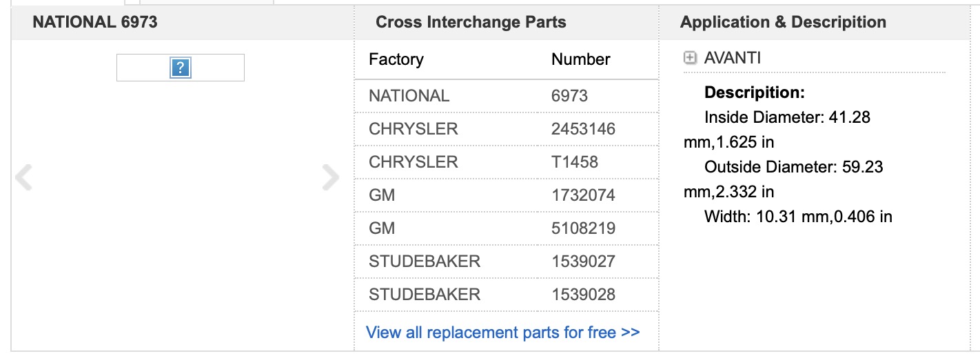This screenshot has height=356, width=980.
Task: Click CHRYSLER part number 2453146
Action: click(x=583, y=129)
